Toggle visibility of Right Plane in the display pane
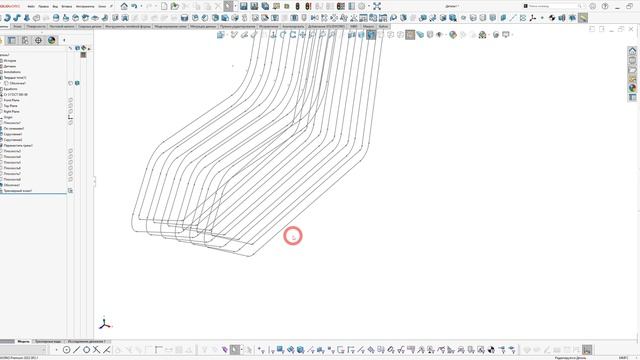Viewport: 640px width, 360px height. [71, 111]
